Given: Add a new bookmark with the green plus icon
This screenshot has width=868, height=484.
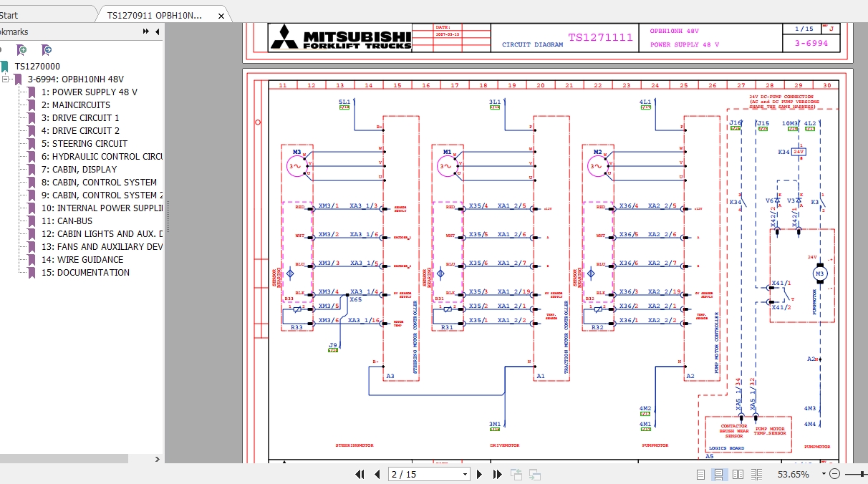Looking at the screenshot, I should pos(21,50).
